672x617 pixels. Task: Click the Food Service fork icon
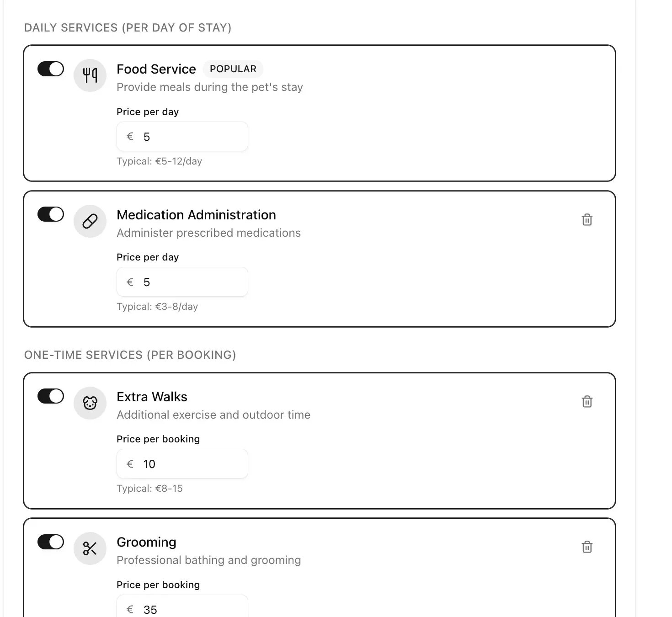(90, 75)
